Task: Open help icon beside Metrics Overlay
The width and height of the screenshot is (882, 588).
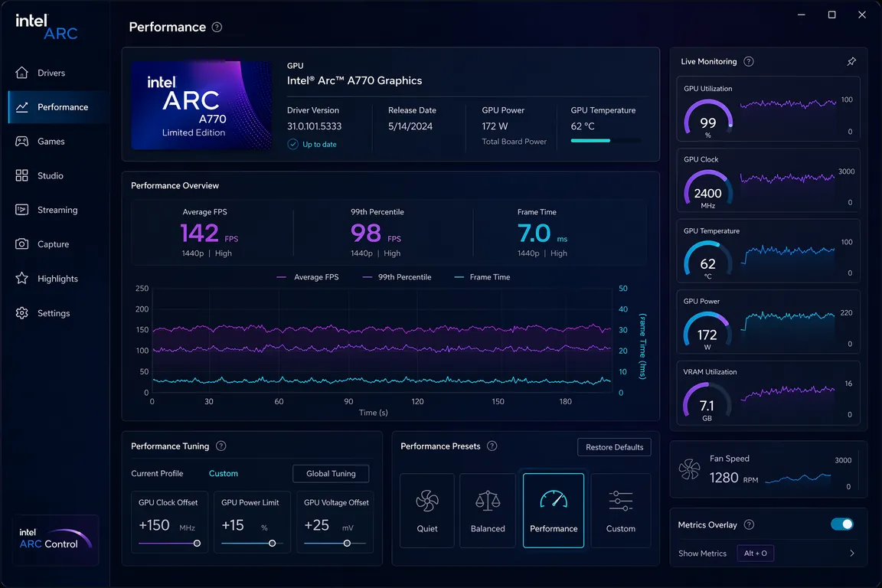Action: click(x=750, y=525)
